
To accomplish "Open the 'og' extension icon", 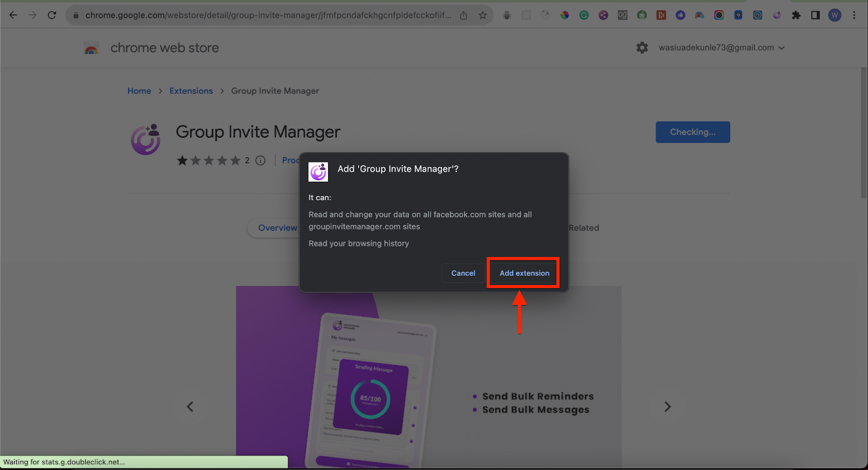I will point(623,15).
